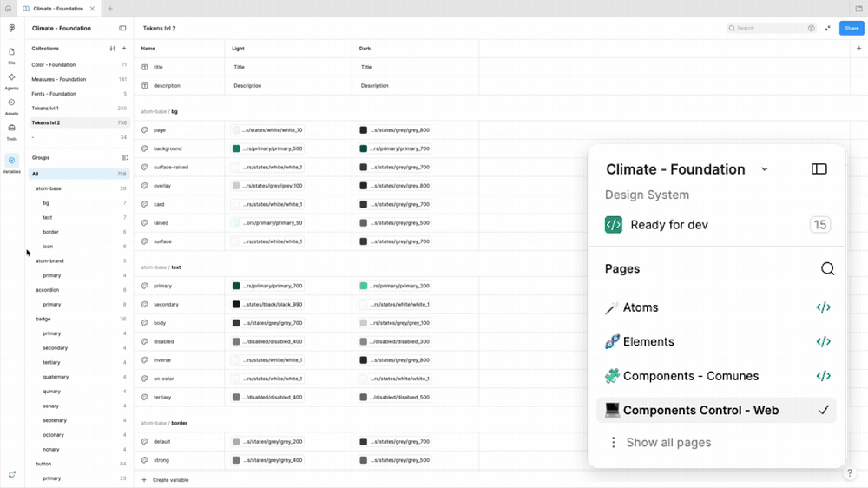The width and height of the screenshot is (868, 488).
Task: Click the dev-mode code icon beside Atoms
Action: (x=823, y=307)
